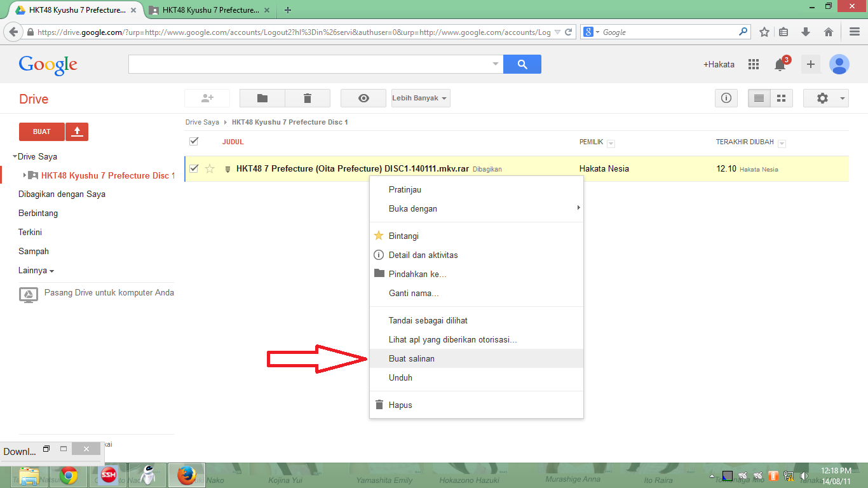
Task: Go to the Firefox home page
Action: point(829,32)
